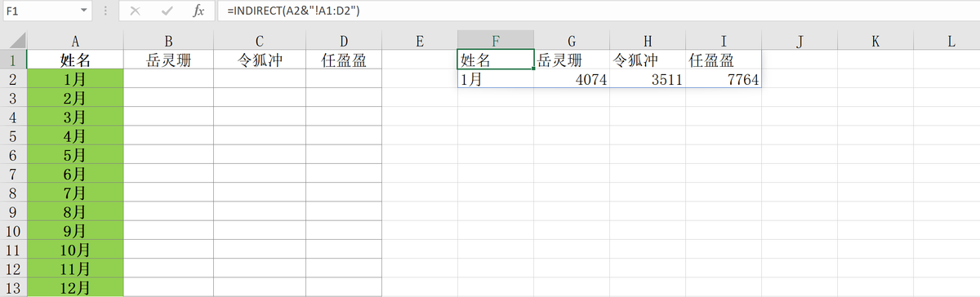
Task: Select column C header
Action: pyautogui.click(x=260, y=41)
